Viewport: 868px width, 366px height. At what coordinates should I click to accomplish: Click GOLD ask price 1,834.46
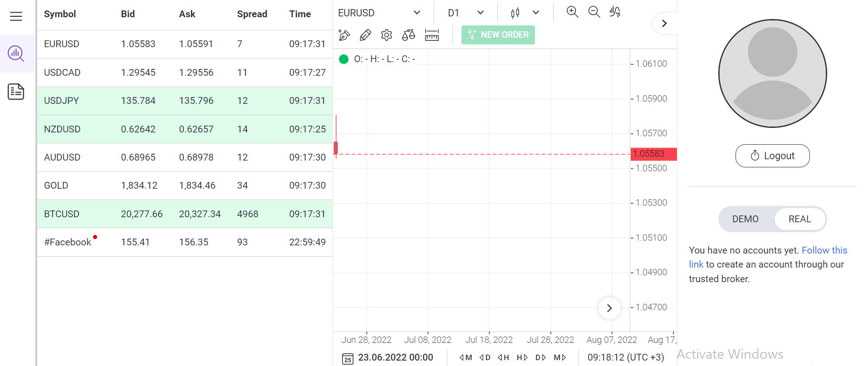pyautogui.click(x=197, y=185)
